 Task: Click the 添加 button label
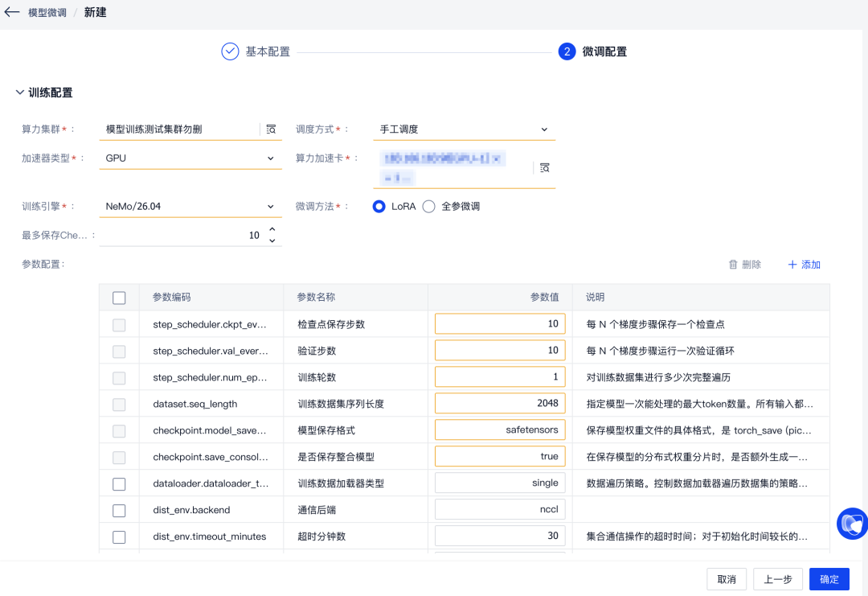click(x=811, y=265)
